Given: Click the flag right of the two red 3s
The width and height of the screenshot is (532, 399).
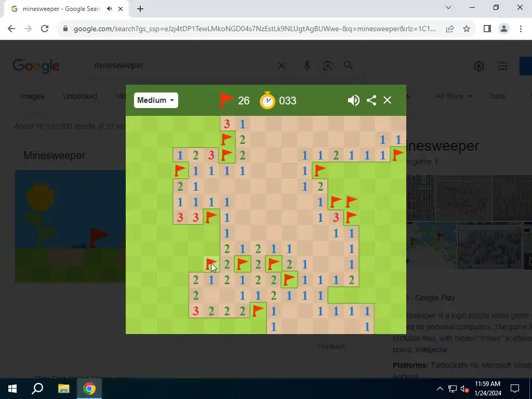Looking at the screenshot, I should [211, 218].
